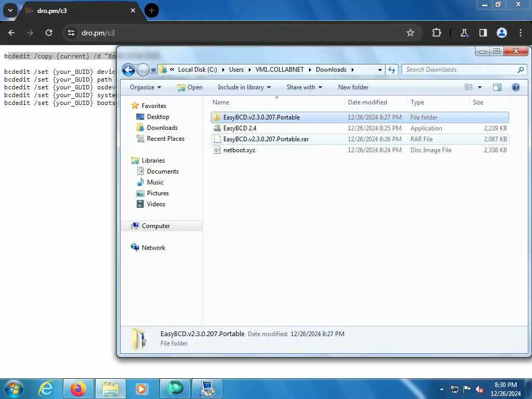532x399 pixels.
Task: Click Local Disk (C:) breadcrumb
Action: [197, 70]
